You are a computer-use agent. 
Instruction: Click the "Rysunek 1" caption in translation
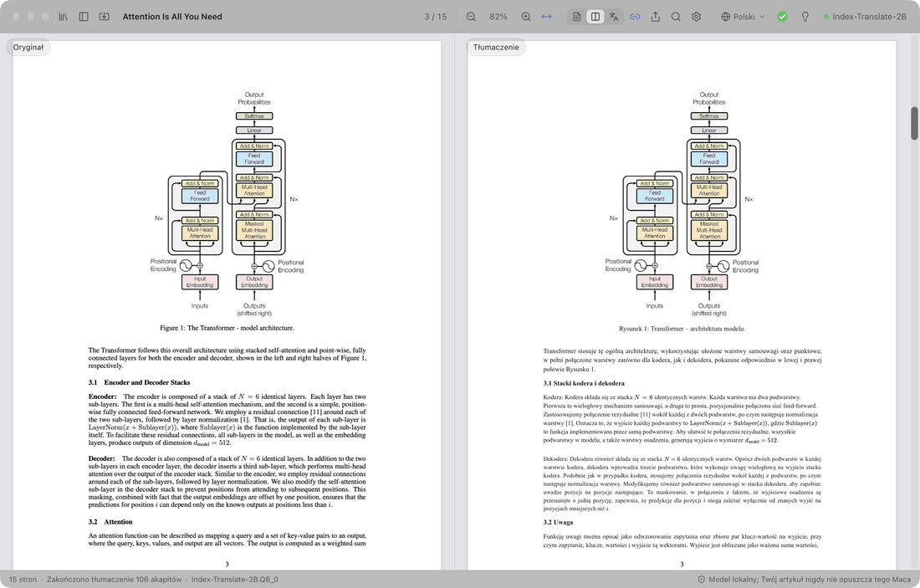click(682, 329)
